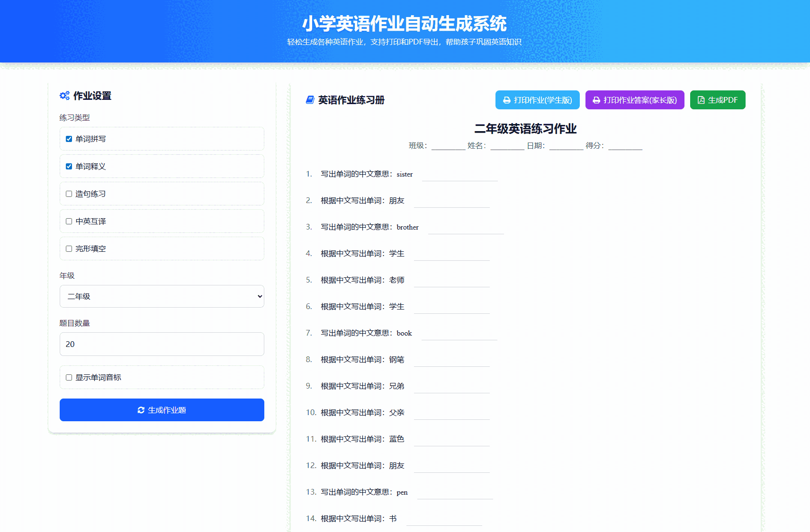Click the refresh icon on 生成作业题 button
810x532 pixels.
[x=141, y=410]
